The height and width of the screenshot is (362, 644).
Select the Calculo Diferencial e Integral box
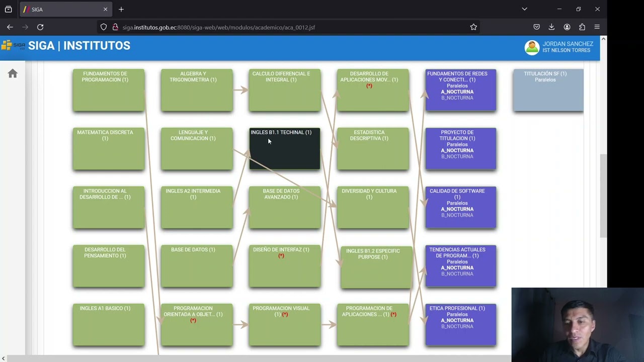click(285, 90)
